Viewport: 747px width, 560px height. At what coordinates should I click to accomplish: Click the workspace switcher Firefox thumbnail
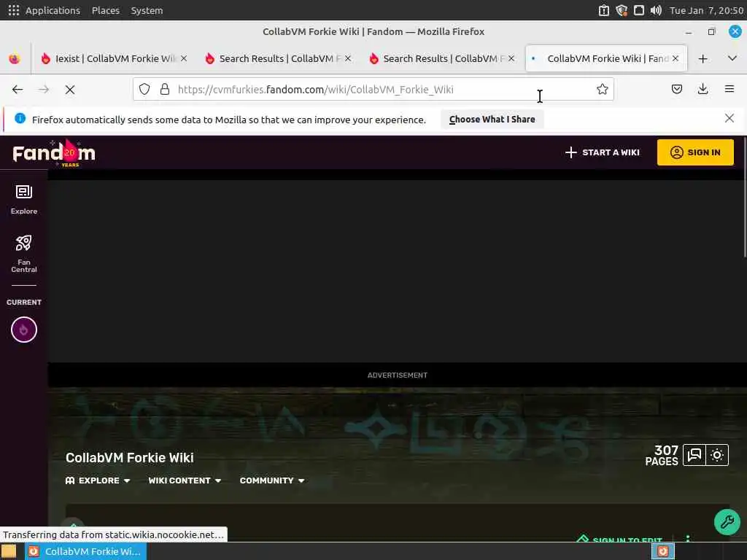tap(662, 551)
